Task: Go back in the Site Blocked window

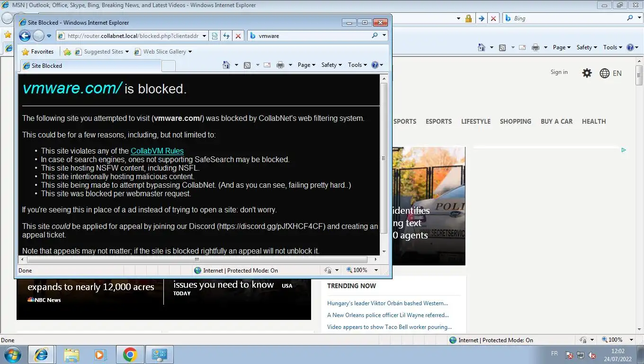Action: pos(25,36)
